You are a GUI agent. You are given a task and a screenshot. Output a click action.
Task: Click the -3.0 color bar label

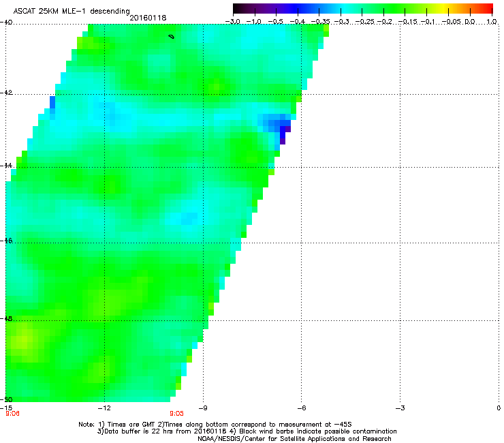[x=232, y=22]
